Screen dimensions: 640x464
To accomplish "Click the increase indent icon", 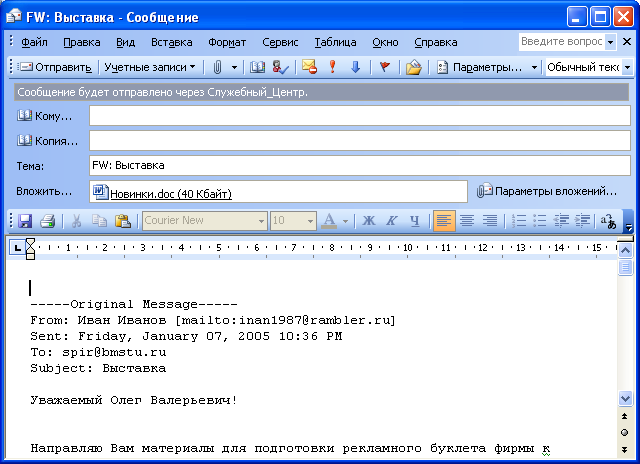I will tap(582, 221).
